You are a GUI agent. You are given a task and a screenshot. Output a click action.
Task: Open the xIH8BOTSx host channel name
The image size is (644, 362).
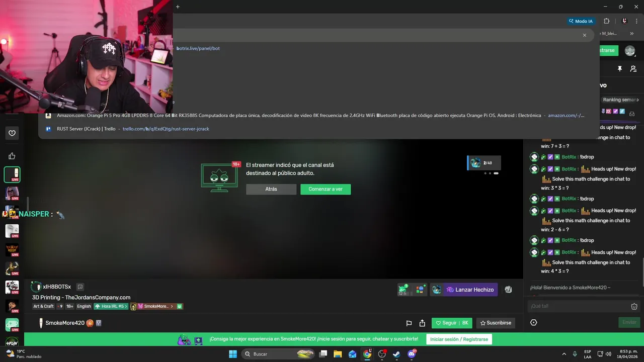tap(57, 287)
